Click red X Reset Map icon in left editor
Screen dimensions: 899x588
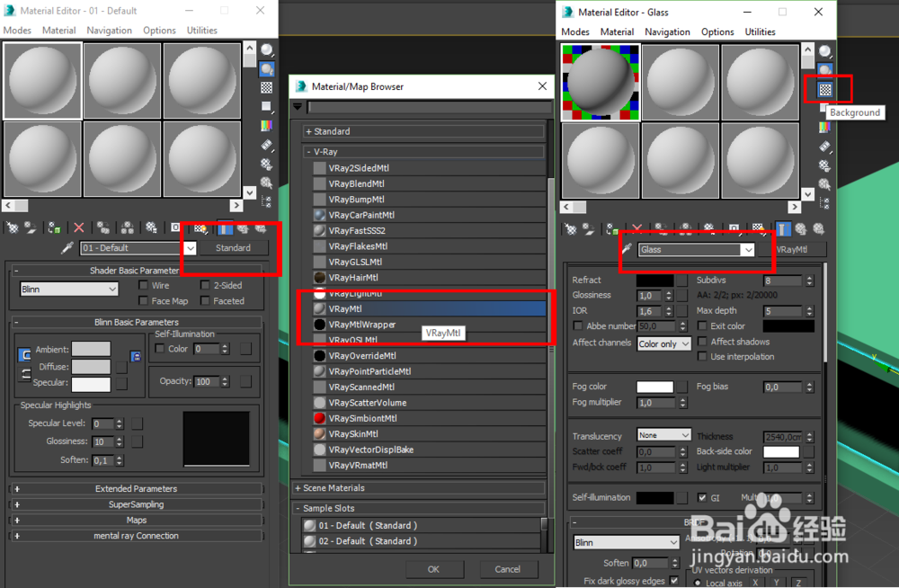click(x=79, y=227)
